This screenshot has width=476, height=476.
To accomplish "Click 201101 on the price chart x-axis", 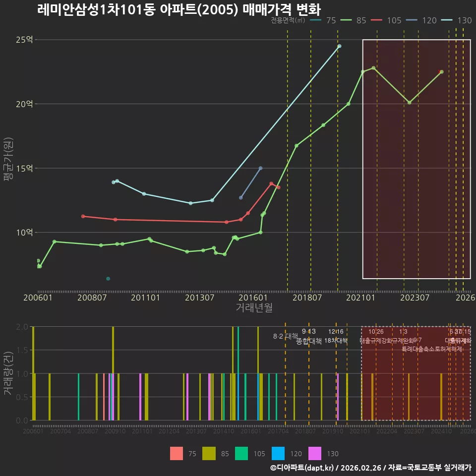I will click(x=145, y=297).
